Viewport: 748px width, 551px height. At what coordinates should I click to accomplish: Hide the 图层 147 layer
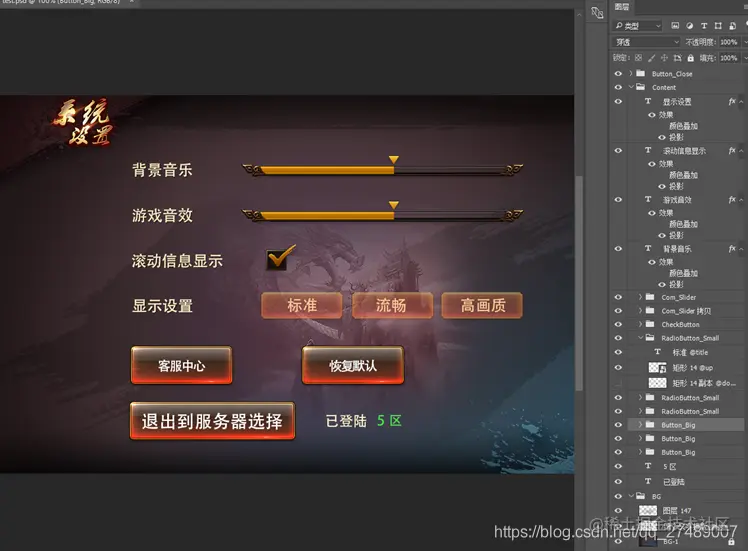pos(618,510)
